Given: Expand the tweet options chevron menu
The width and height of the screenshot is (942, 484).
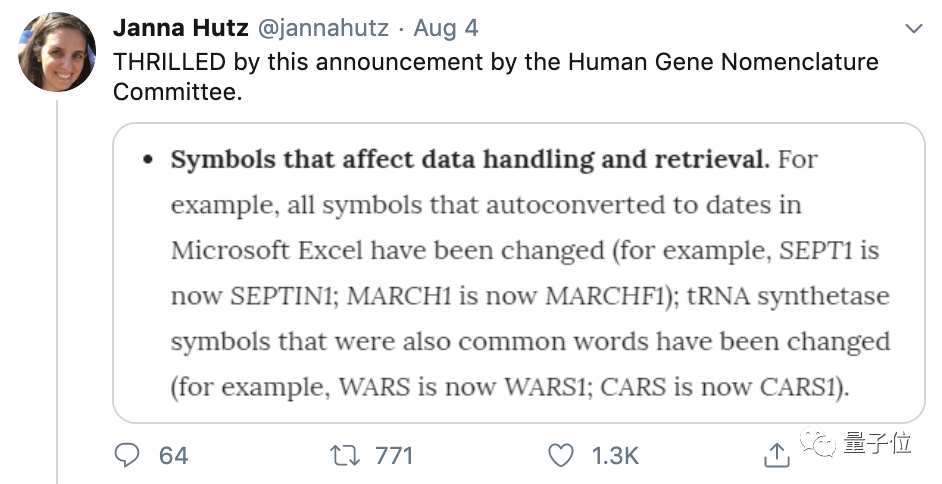Looking at the screenshot, I should pos(914,28).
